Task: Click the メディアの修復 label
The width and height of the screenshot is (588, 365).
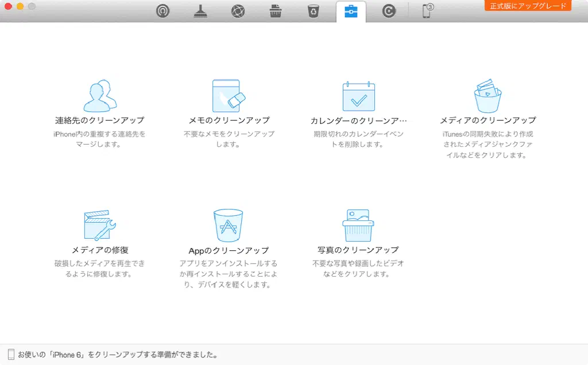Action: pos(99,250)
